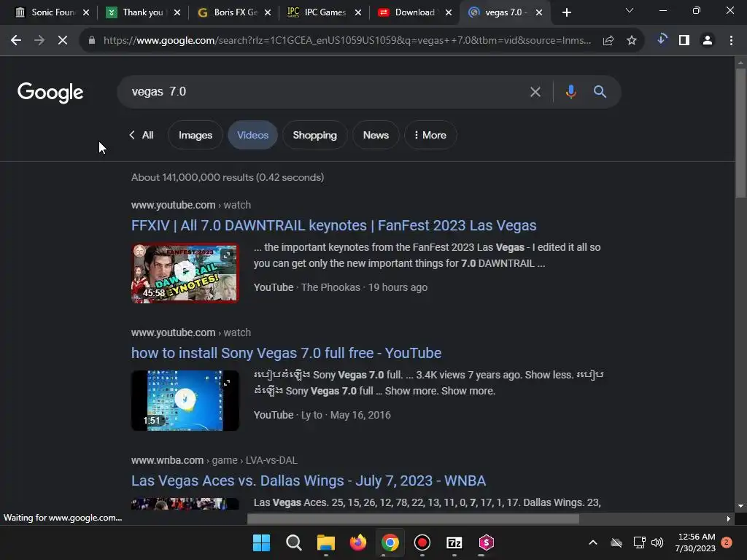Open Chrome downloads indicator

tap(661, 39)
